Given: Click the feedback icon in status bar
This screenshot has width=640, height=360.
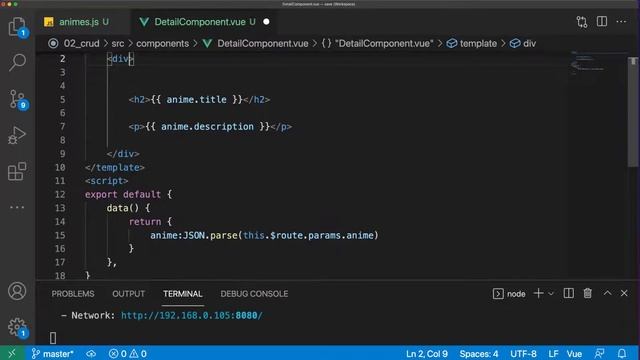Looking at the screenshot, I should pos(600,353).
